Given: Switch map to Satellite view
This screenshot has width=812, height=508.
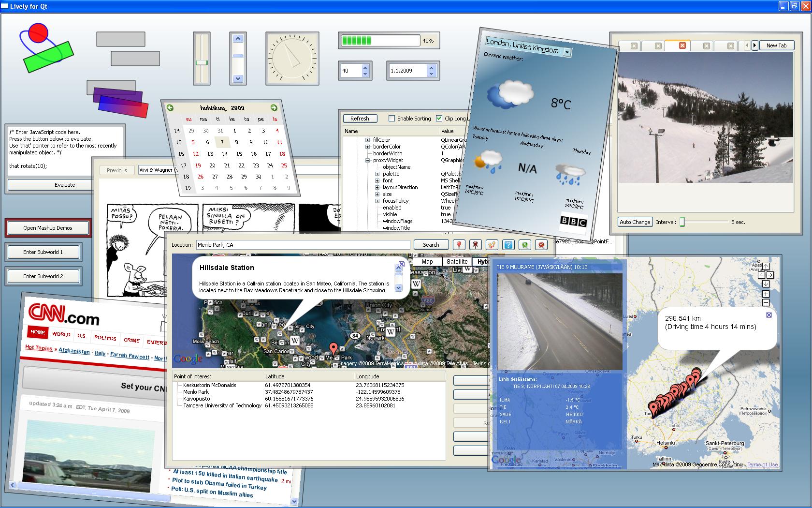Looking at the screenshot, I should (x=457, y=262).
